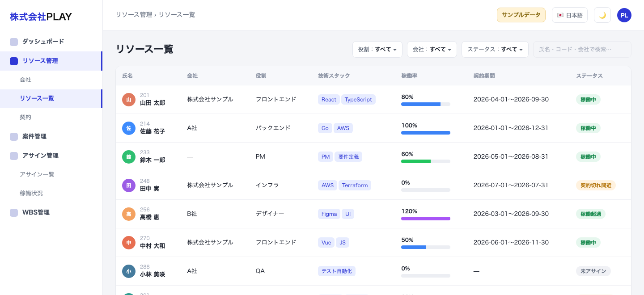Click the 契約切れ間近 status badge
Screen dimensions: 644x295
596,185
